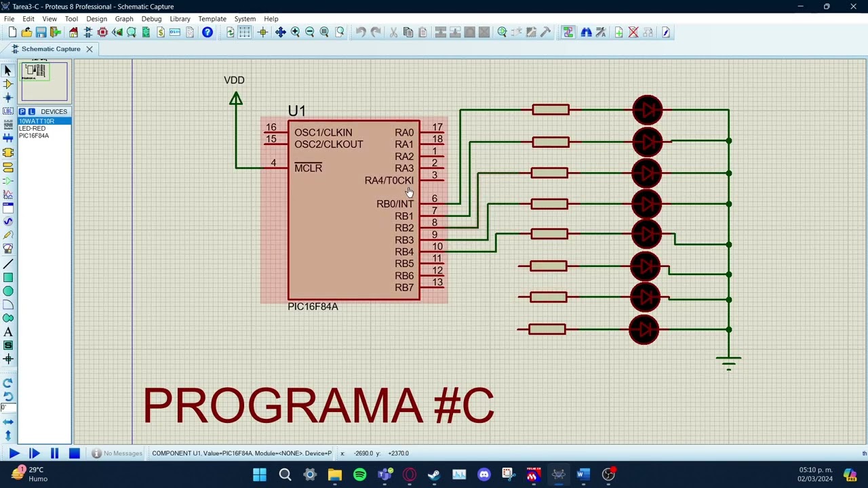
Task: Choose the Selection Mode arrow tool
Action: 8,70
